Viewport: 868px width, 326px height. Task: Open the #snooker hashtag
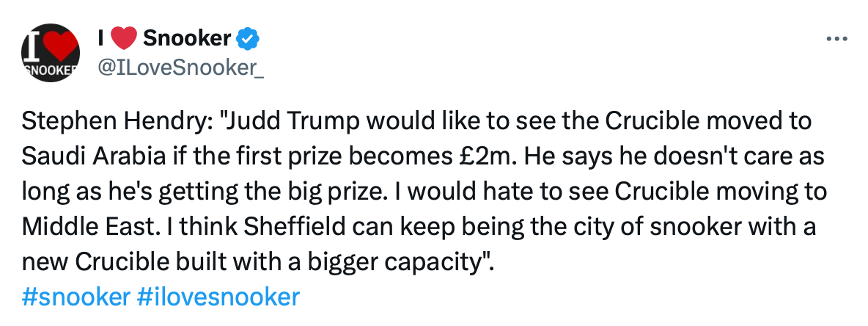click(76, 297)
